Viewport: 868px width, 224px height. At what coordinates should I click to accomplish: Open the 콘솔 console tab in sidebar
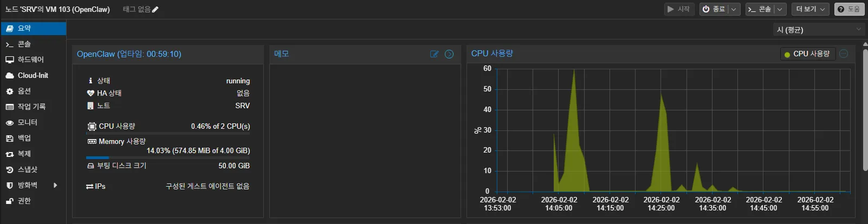[x=33, y=44]
